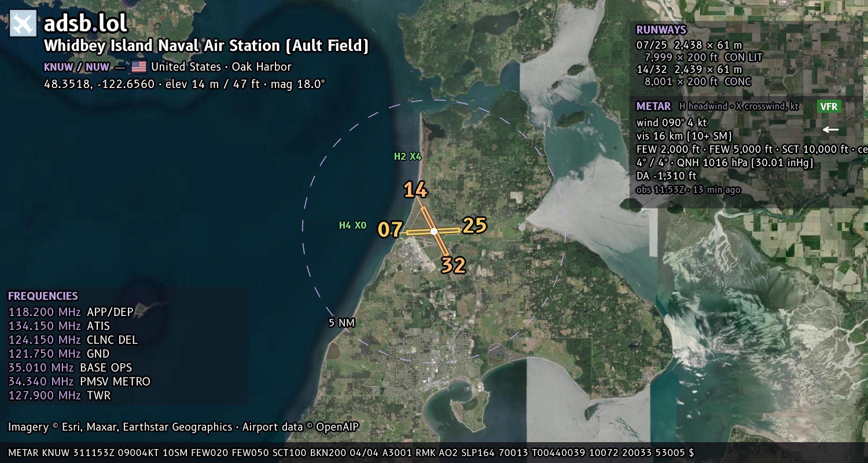The height and width of the screenshot is (463, 868).
Task: Click the runway 25 label on map
Action: pyautogui.click(x=475, y=225)
